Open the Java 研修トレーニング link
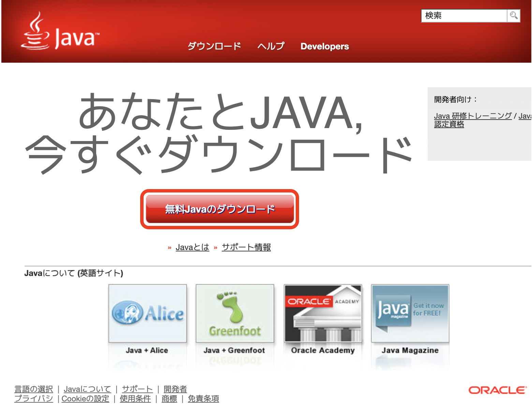532x417 pixels. [473, 116]
